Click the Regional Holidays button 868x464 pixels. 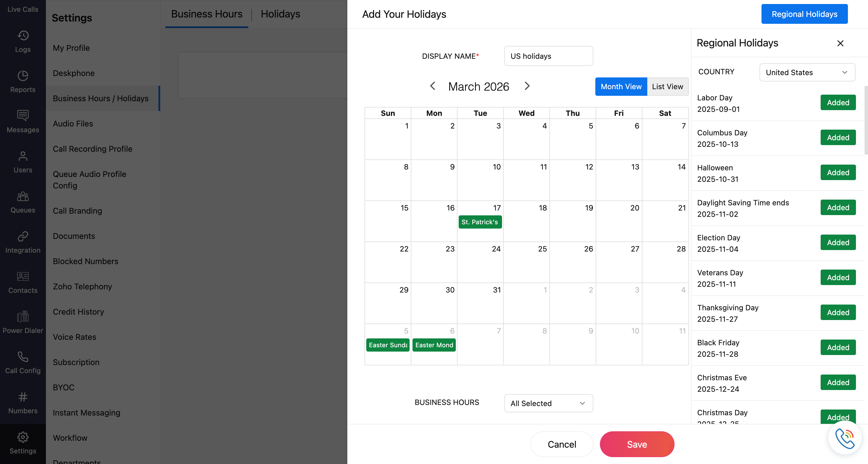pos(804,14)
